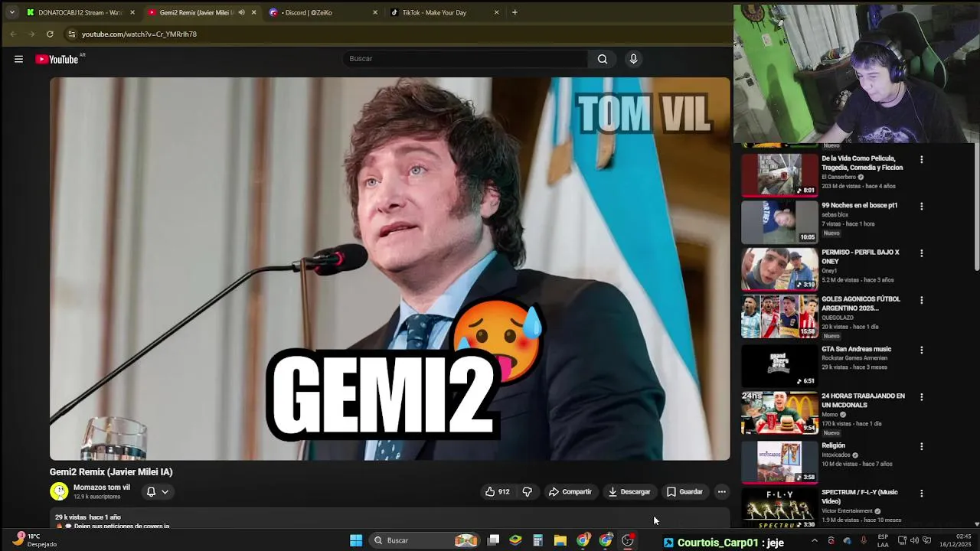Image resolution: width=980 pixels, height=551 pixels.
Task: Open the 99 Noches en el bosce thumbnail
Action: (x=779, y=222)
